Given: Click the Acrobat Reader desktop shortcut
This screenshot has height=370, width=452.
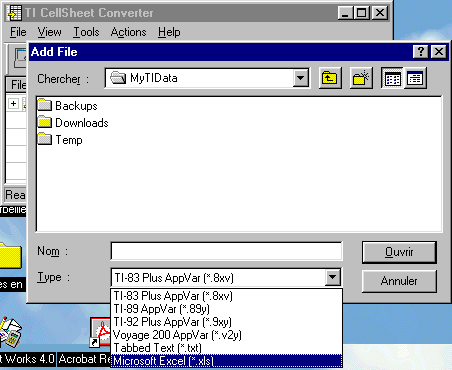Looking at the screenshot, I should coord(100,333).
